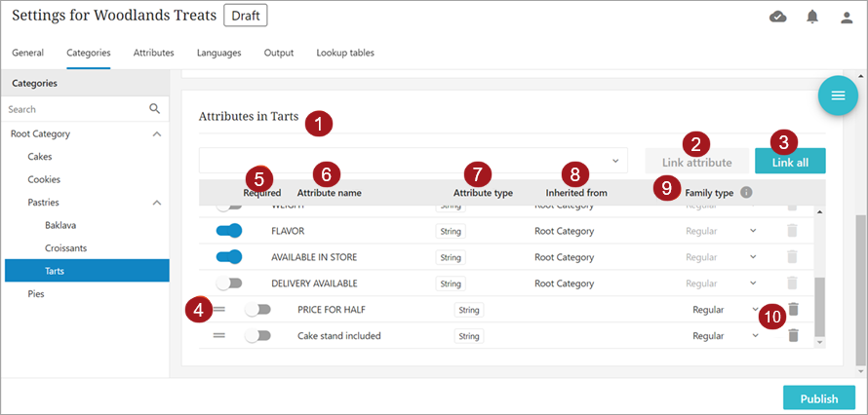Click the Family type info icon
This screenshot has height=415, width=868.
[746, 193]
